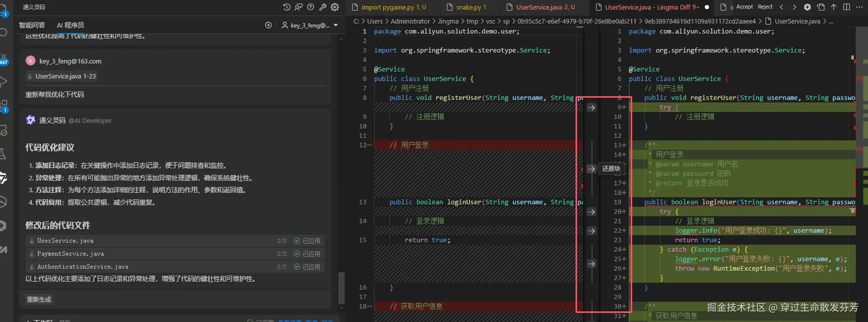Image resolution: width=868 pixels, height=322 pixels.
Task: Go to previous change arrow
Action: tap(782, 7)
